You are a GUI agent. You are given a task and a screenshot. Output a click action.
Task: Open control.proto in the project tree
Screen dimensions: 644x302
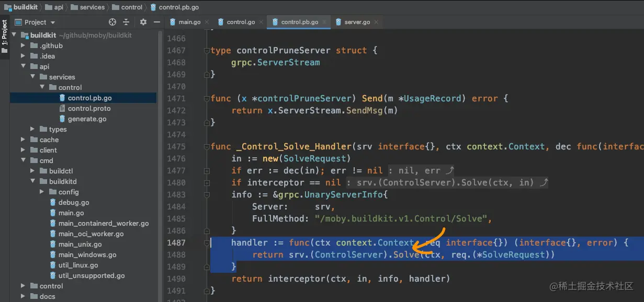click(x=89, y=109)
